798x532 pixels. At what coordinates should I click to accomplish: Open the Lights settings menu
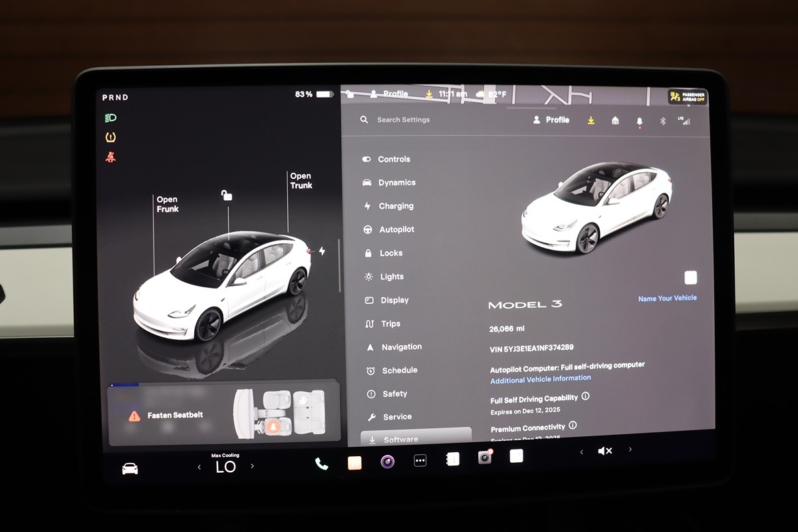[384, 277]
